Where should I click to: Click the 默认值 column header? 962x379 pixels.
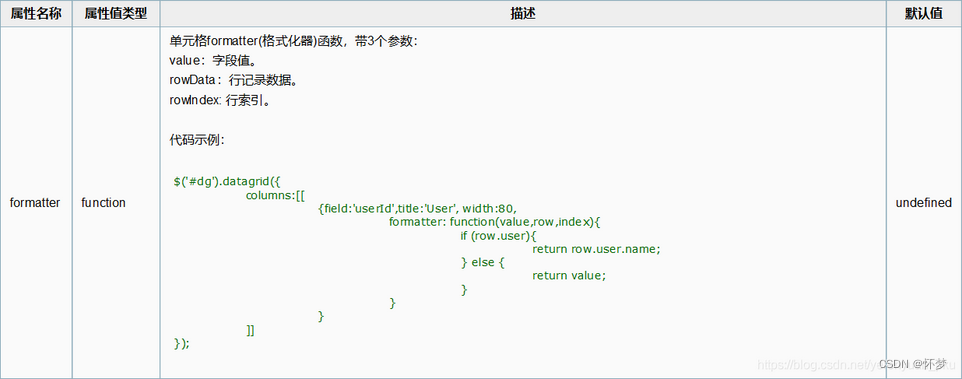point(924,13)
